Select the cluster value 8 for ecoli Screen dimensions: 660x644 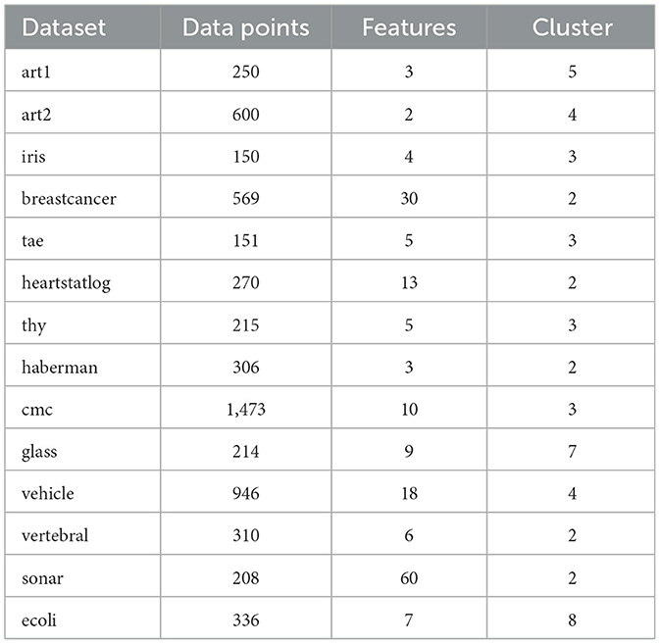coord(572,619)
